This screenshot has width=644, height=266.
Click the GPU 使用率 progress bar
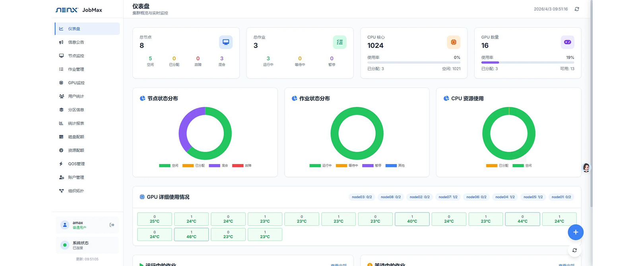coord(528,62)
